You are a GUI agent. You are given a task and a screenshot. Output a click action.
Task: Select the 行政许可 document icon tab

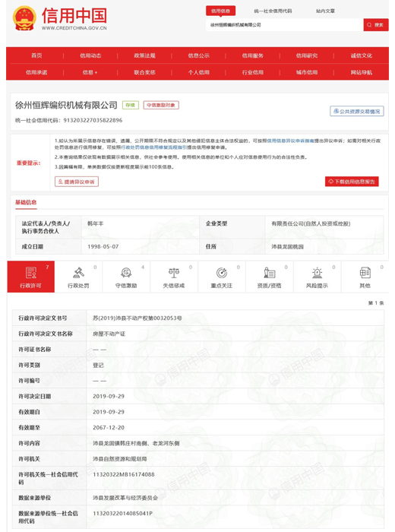(x=31, y=277)
